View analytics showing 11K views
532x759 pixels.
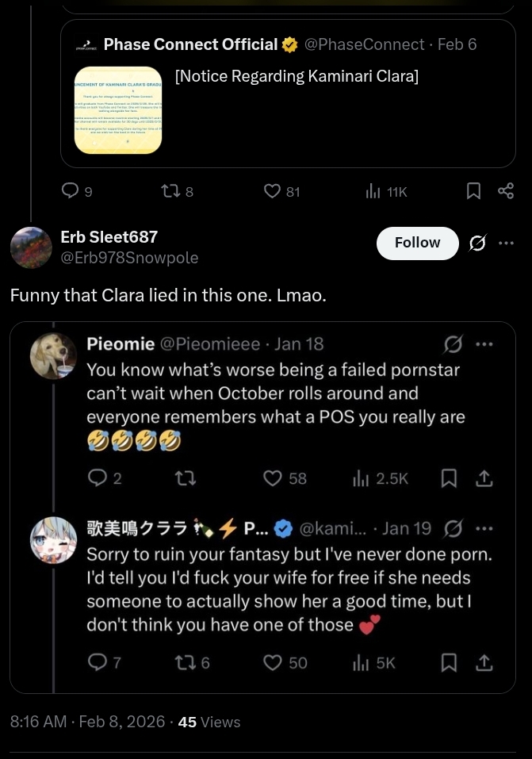coord(373,191)
